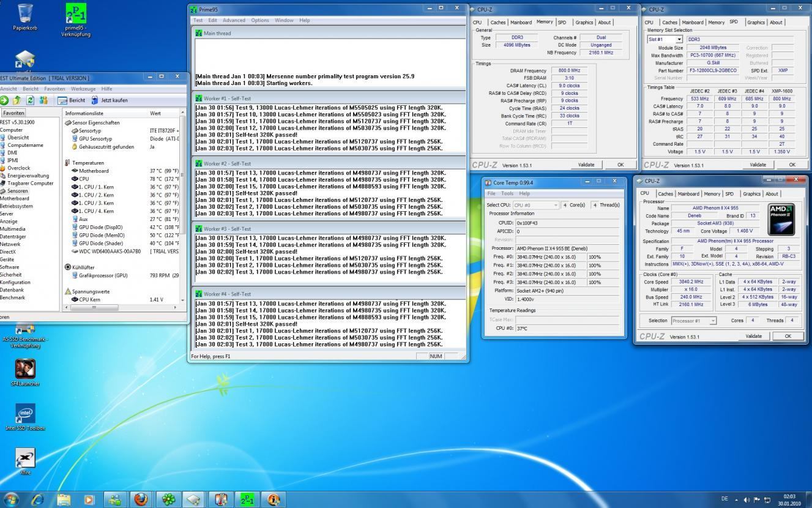Screen dimensions: 812x508
Task: Click Validate in CPU-Z SPD window
Action: pos(758,165)
